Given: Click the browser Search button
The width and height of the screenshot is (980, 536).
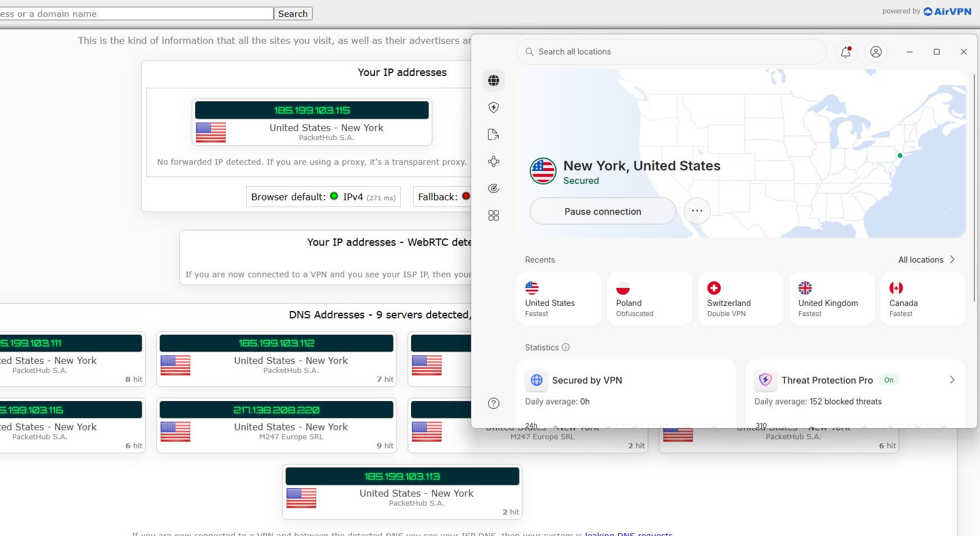Looking at the screenshot, I should pos(293,13).
